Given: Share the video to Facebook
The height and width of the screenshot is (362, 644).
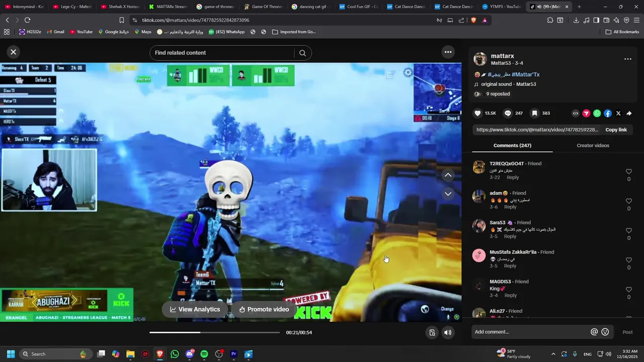Looking at the screenshot, I should [x=608, y=114].
